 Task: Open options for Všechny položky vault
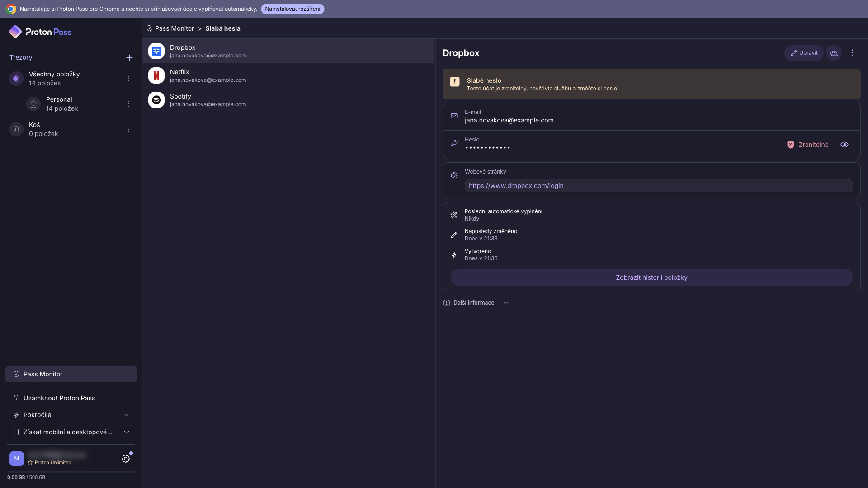128,79
